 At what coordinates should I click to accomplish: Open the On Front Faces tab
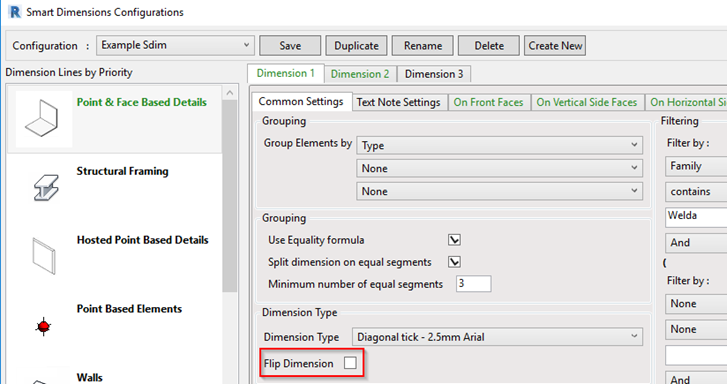pyautogui.click(x=488, y=102)
